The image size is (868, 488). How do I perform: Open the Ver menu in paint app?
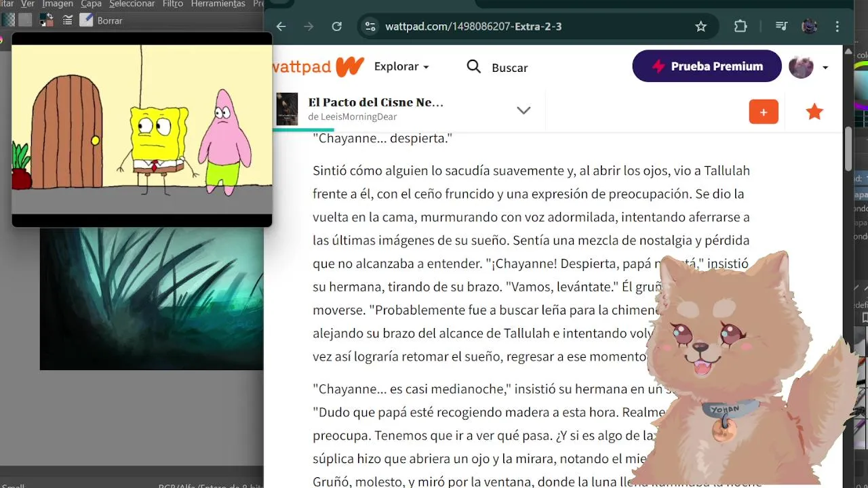pyautogui.click(x=28, y=4)
